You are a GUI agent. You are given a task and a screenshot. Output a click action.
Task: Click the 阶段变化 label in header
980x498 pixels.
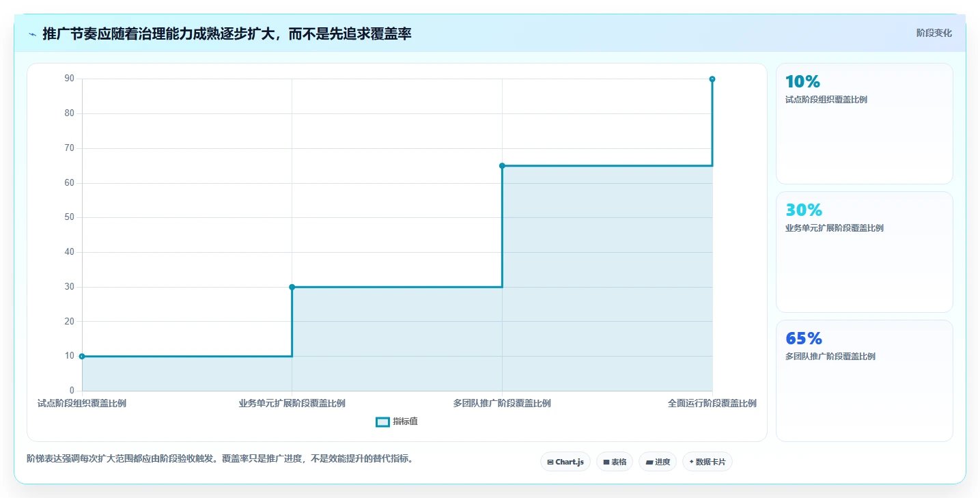pos(934,33)
